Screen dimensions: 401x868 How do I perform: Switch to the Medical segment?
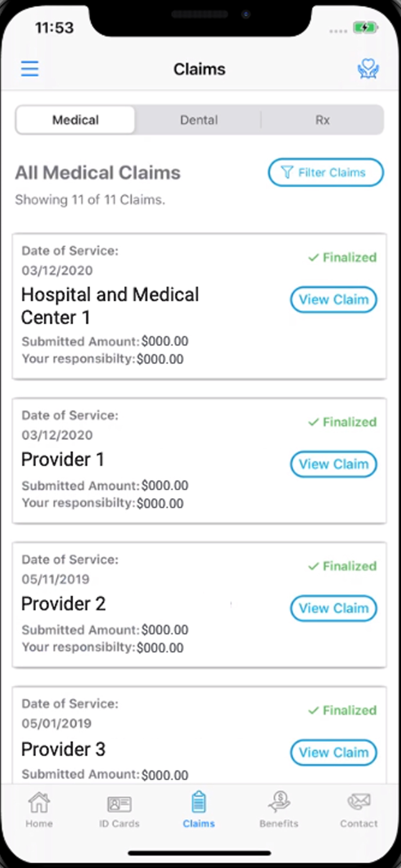pos(75,120)
